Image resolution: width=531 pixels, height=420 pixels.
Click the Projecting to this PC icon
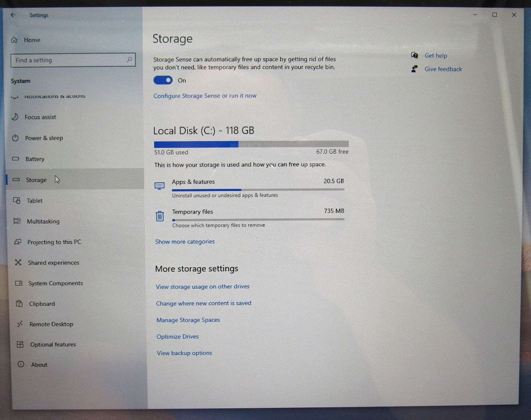(18, 242)
